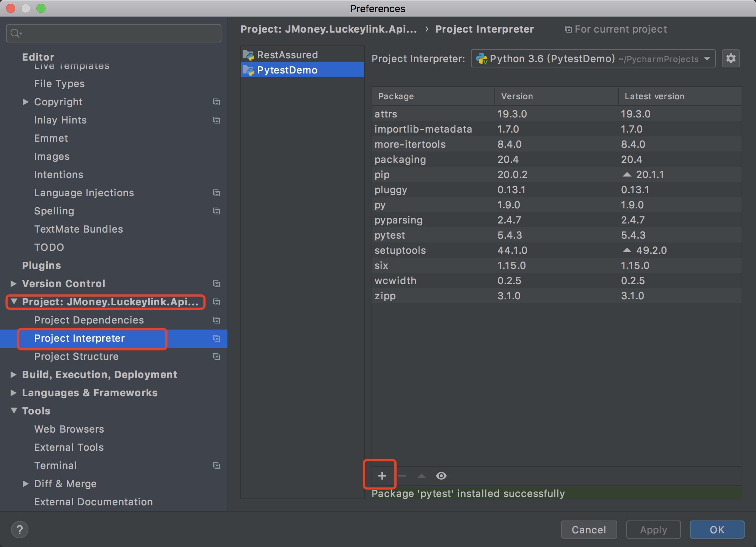
Task: Install a new package using the + icon
Action: (381, 475)
